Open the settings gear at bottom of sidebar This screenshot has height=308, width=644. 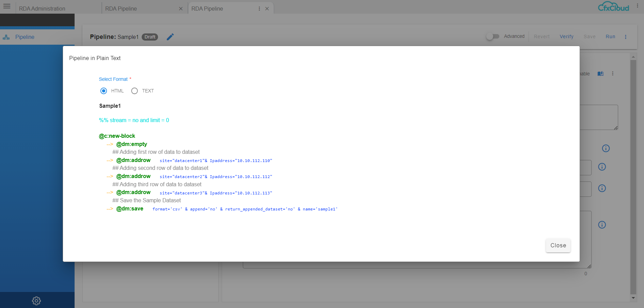click(36, 300)
